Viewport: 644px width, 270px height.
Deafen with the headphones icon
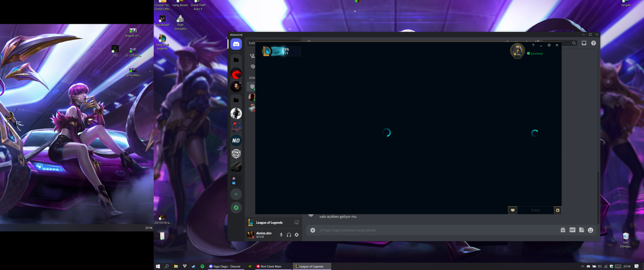pos(289,235)
